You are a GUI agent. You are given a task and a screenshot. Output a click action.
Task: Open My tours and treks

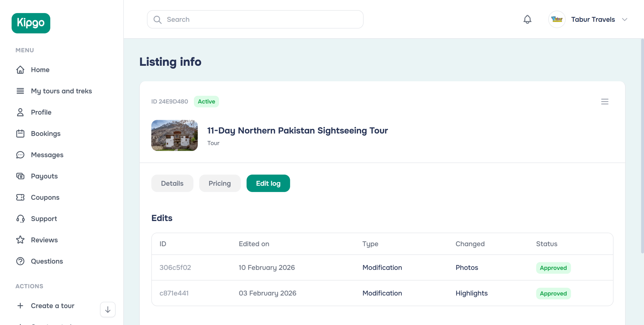click(x=61, y=91)
